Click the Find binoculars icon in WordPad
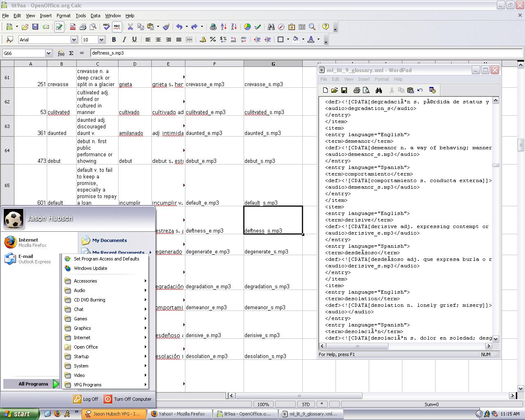This screenshot has height=420, width=525. 379,90
